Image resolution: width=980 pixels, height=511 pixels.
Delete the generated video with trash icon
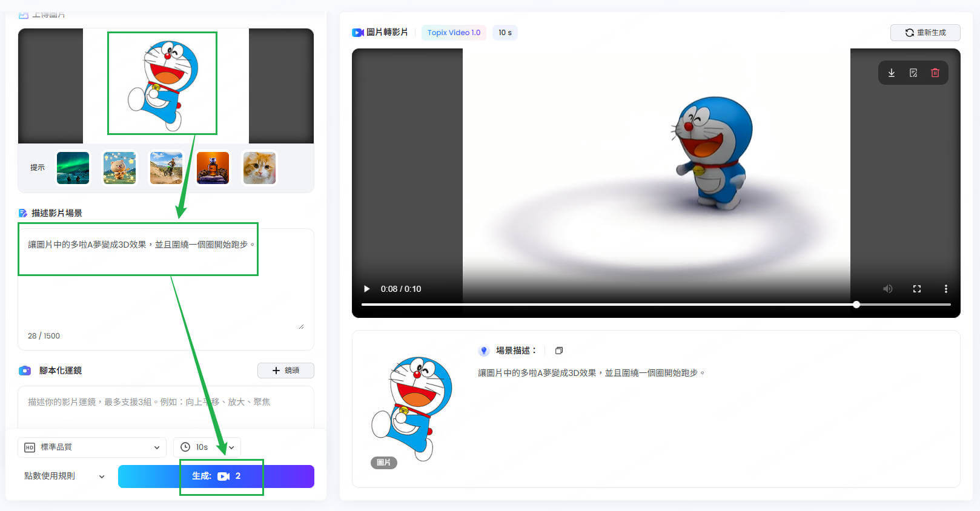[935, 73]
